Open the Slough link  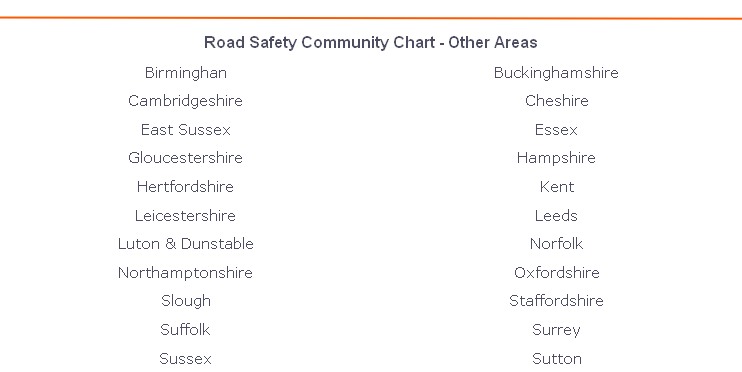point(186,301)
